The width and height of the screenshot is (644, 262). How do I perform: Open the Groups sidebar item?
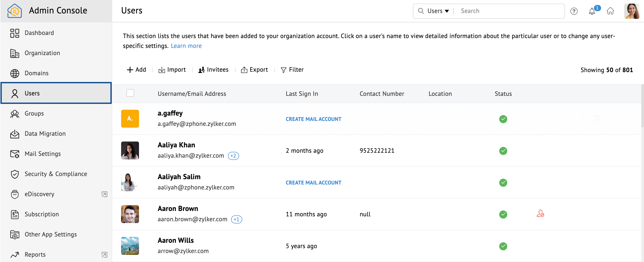click(x=34, y=114)
